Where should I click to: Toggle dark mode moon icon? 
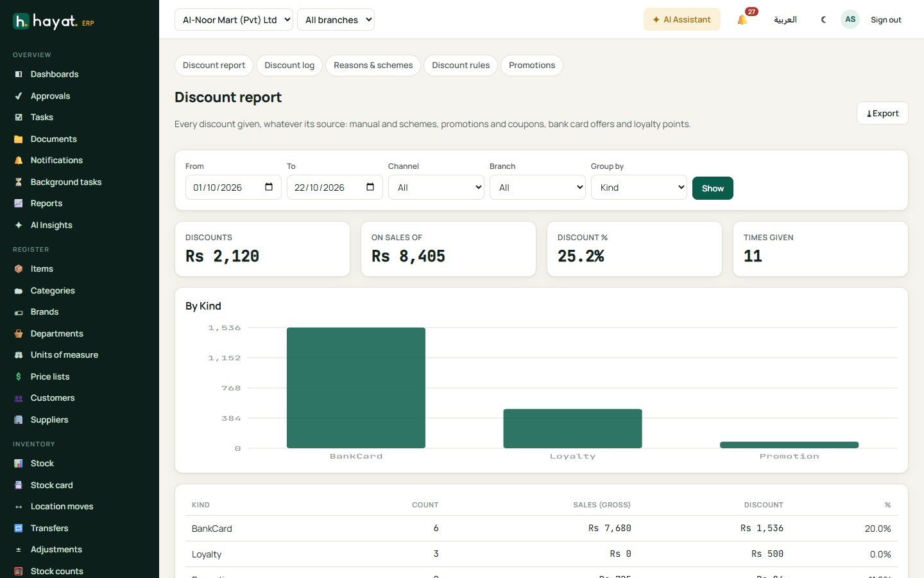coord(823,19)
